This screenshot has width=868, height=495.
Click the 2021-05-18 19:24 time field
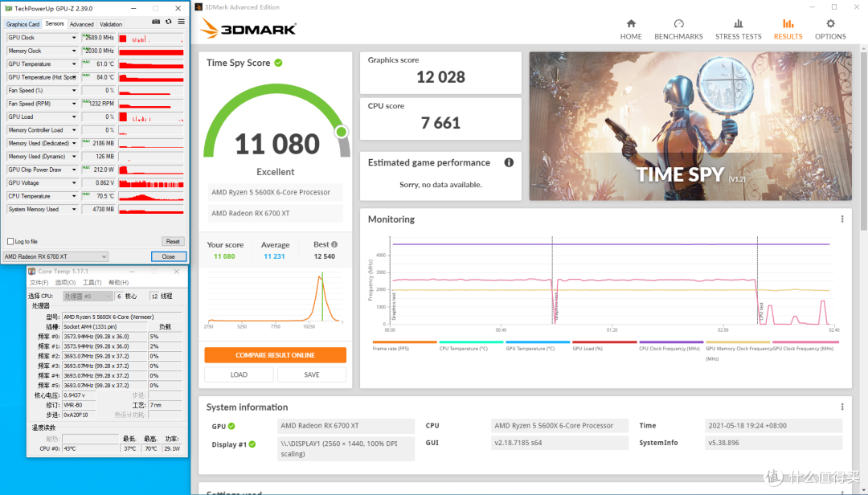pos(774,426)
